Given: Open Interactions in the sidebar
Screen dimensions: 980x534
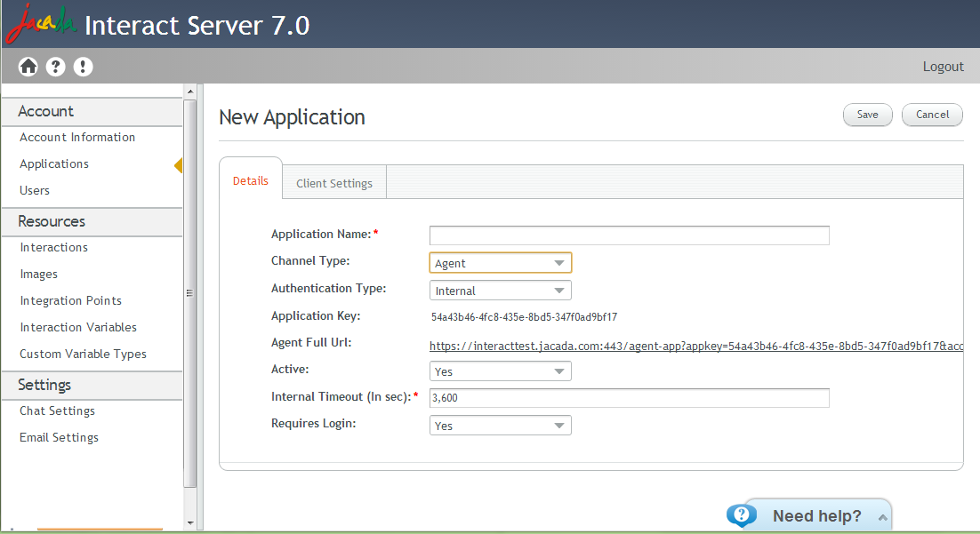Looking at the screenshot, I should click(x=53, y=247).
